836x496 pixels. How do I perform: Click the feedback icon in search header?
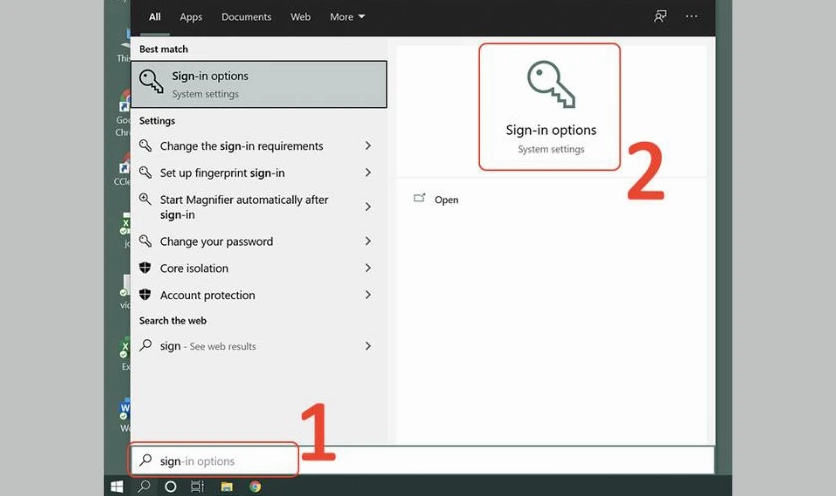tap(660, 17)
